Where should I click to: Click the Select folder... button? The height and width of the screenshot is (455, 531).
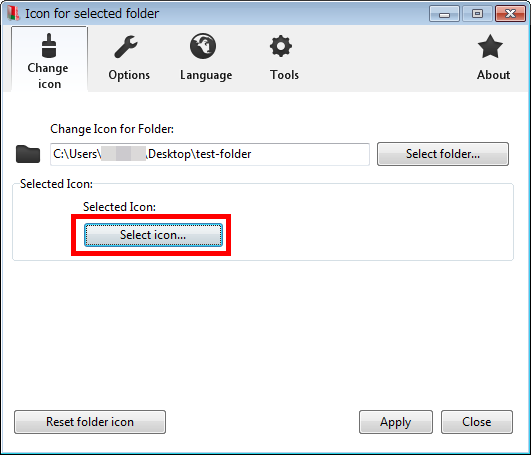[443, 154]
